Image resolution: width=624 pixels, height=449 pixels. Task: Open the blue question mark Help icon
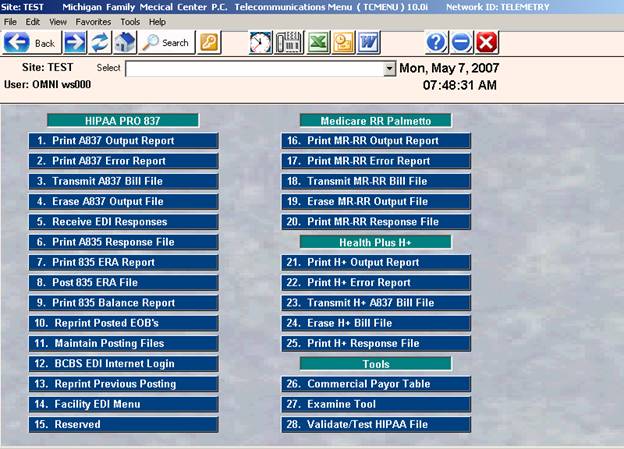coord(436,43)
